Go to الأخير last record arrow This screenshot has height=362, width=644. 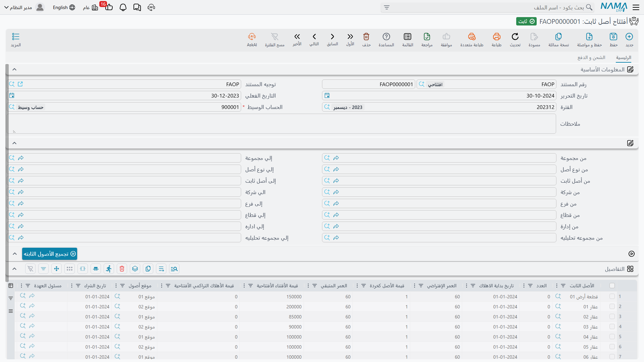(297, 37)
